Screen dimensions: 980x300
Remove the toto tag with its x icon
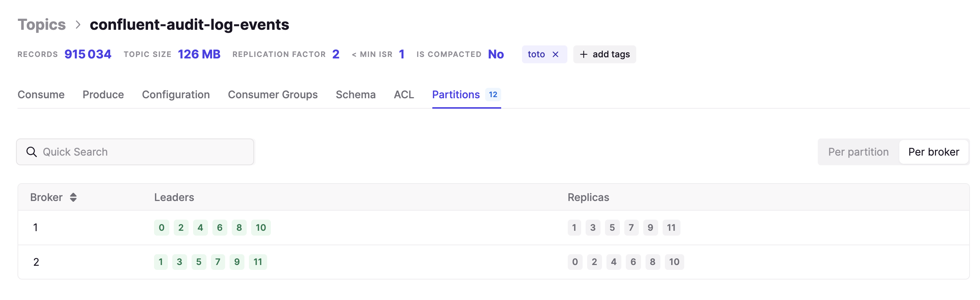[x=555, y=54]
